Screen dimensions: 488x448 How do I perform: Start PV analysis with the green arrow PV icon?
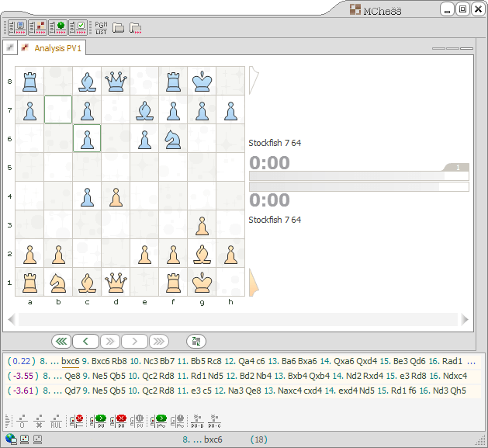[x=98, y=421]
